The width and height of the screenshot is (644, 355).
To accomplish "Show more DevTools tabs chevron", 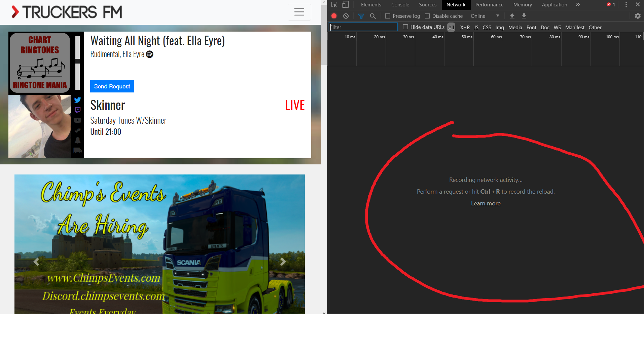I will (x=578, y=5).
